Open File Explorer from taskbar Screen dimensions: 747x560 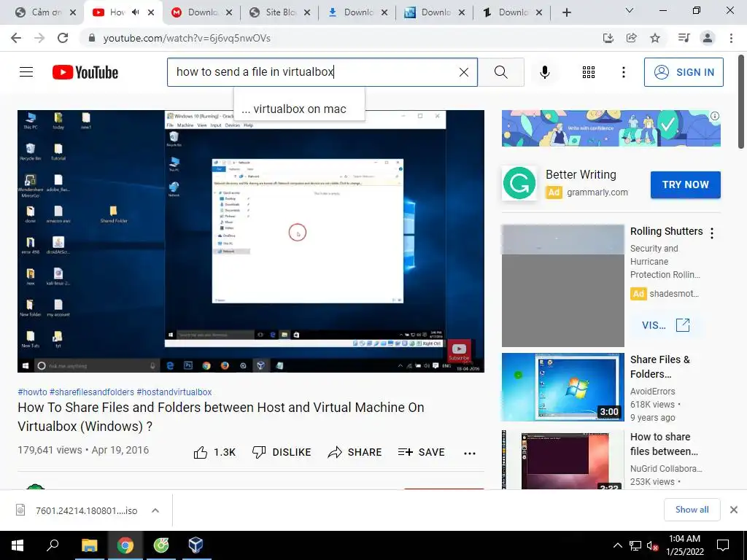pyautogui.click(x=89, y=545)
